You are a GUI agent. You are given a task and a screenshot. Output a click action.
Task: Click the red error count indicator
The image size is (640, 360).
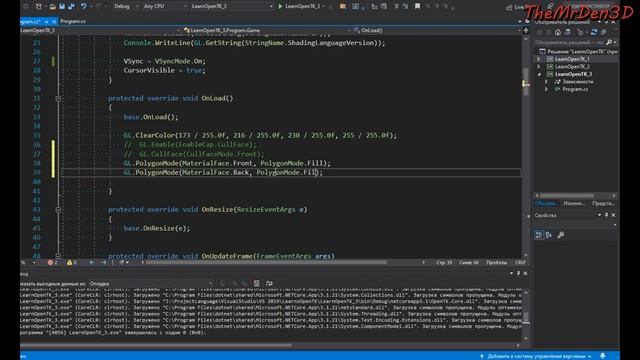(x=52, y=262)
